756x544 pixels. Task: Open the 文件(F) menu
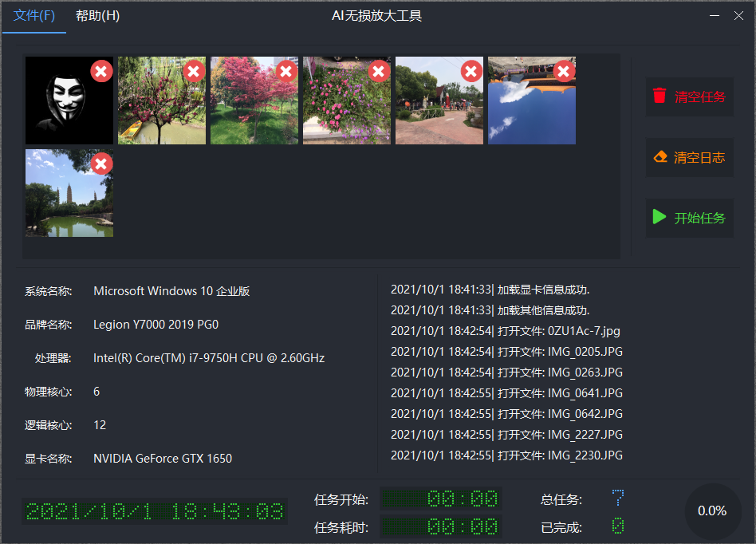33,15
